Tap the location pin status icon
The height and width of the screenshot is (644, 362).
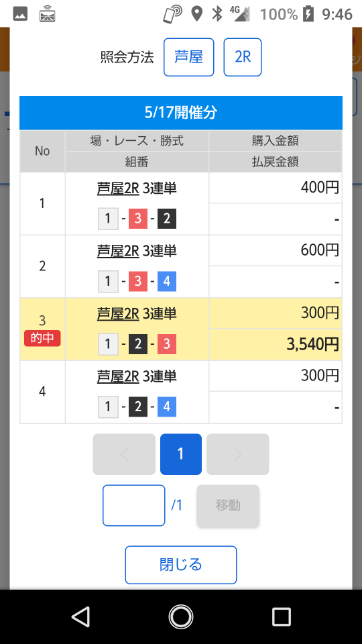(x=197, y=14)
